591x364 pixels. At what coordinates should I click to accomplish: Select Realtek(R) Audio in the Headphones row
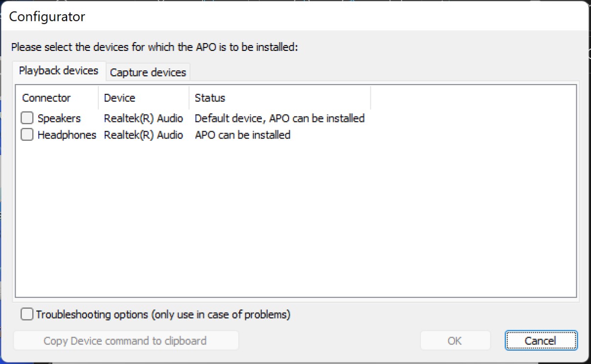[143, 135]
